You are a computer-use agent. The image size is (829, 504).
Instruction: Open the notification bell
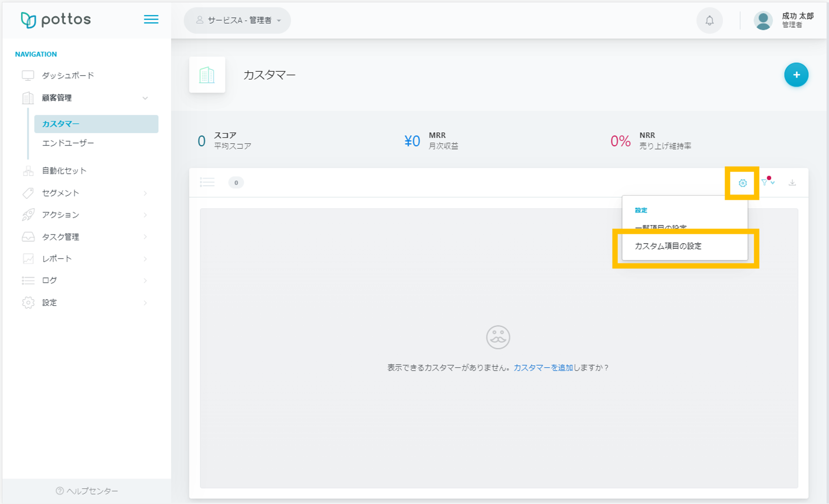click(x=709, y=21)
